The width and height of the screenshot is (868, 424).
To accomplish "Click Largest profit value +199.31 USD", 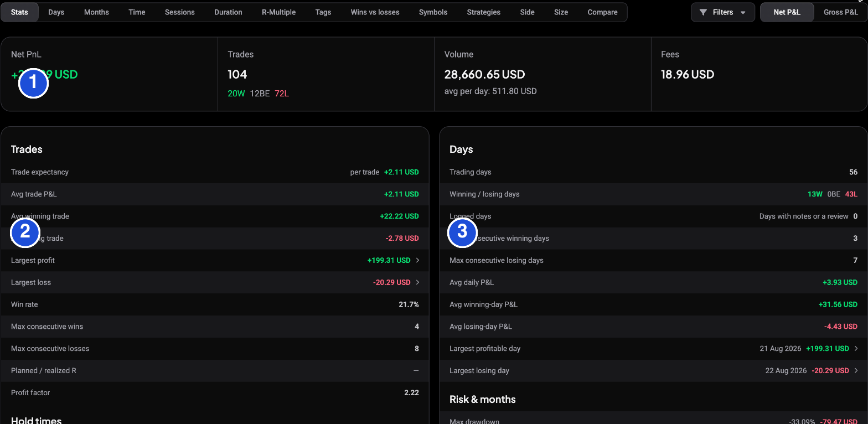I will pyautogui.click(x=389, y=260).
